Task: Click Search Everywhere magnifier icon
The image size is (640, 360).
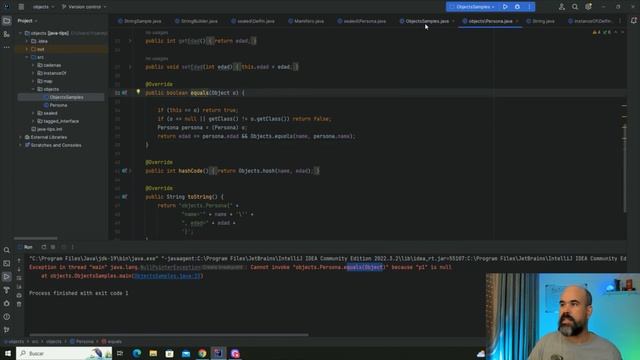Action: [x=575, y=7]
